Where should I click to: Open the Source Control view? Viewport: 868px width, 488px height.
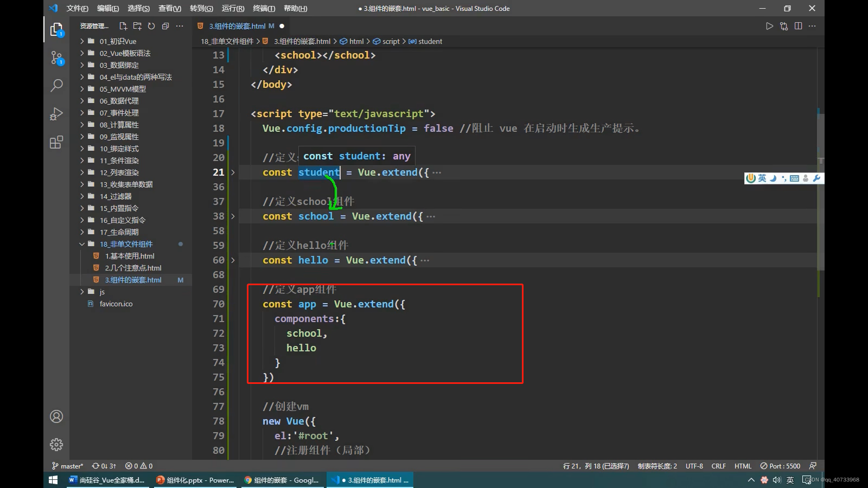pyautogui.click(x=56, y=57)
